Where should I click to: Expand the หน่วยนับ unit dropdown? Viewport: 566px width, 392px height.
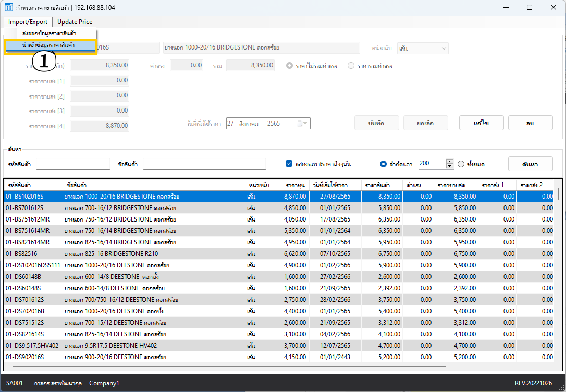pyautogui.click(x=444, y=48)
